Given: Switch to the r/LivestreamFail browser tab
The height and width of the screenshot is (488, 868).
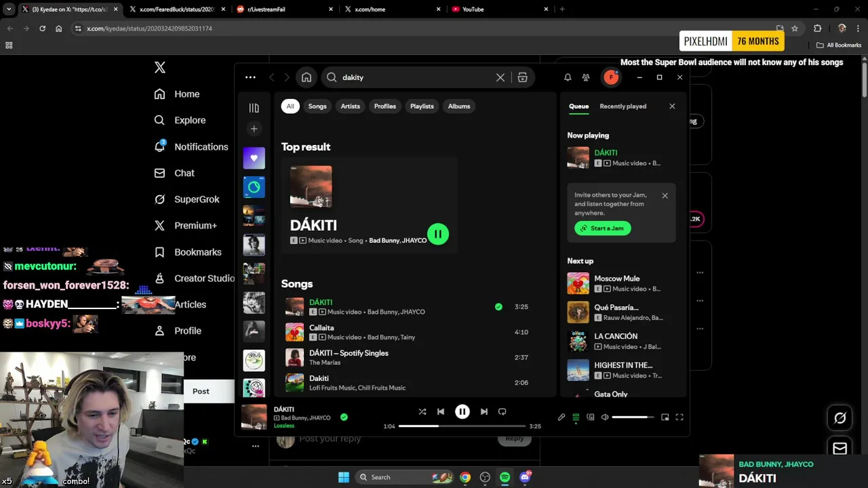Looking at the screenshot, I should [x=285, y=9].
